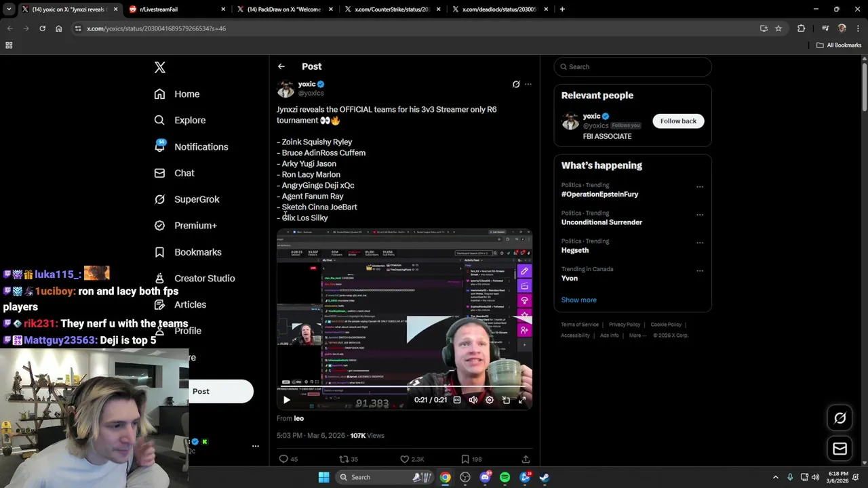Open account menu dots in sidebar
Viewport: 868px width, 488px height.
[256, 446]
